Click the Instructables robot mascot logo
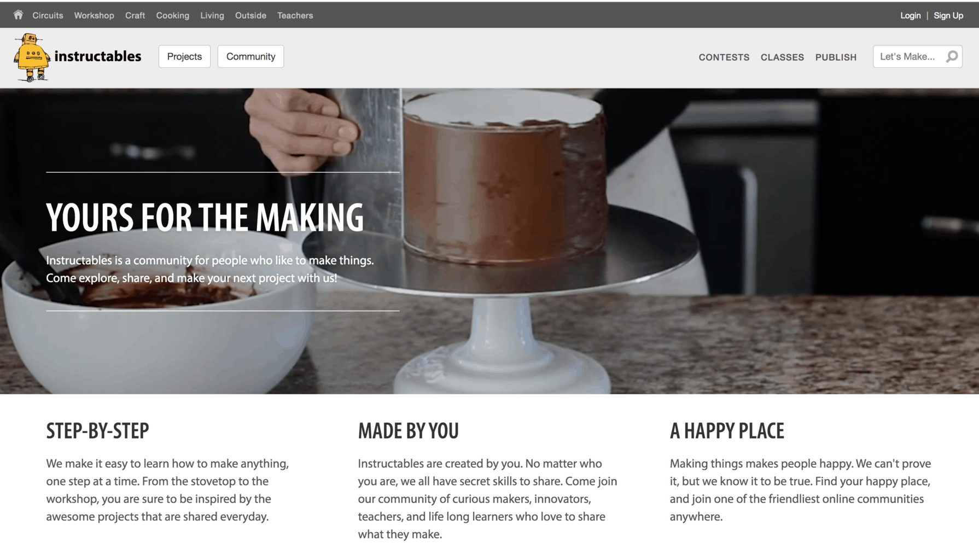The height and width of the screenshot is (560, 979). pos(31,57)
